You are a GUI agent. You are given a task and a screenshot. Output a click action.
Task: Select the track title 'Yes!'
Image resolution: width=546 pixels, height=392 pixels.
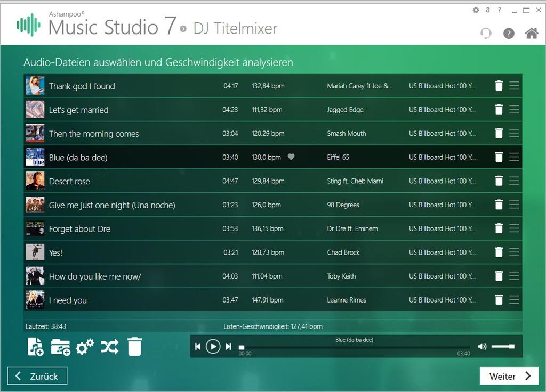coord(55,253)
